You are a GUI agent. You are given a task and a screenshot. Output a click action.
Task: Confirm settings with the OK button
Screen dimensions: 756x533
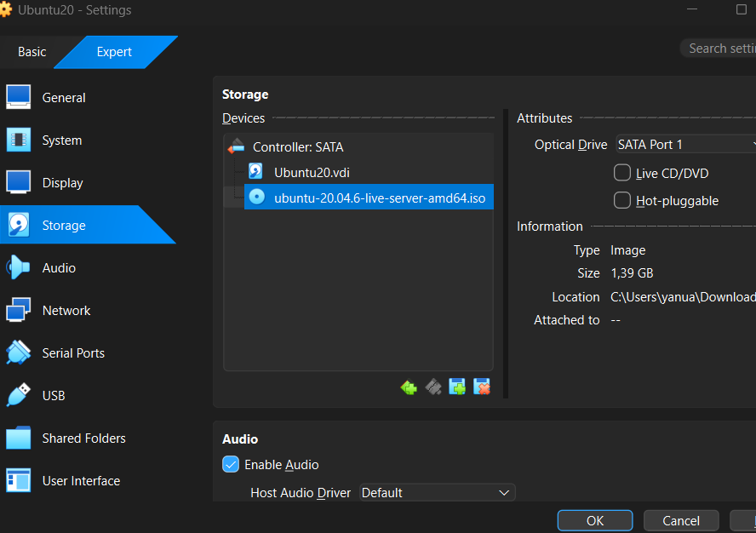[595, 520]
